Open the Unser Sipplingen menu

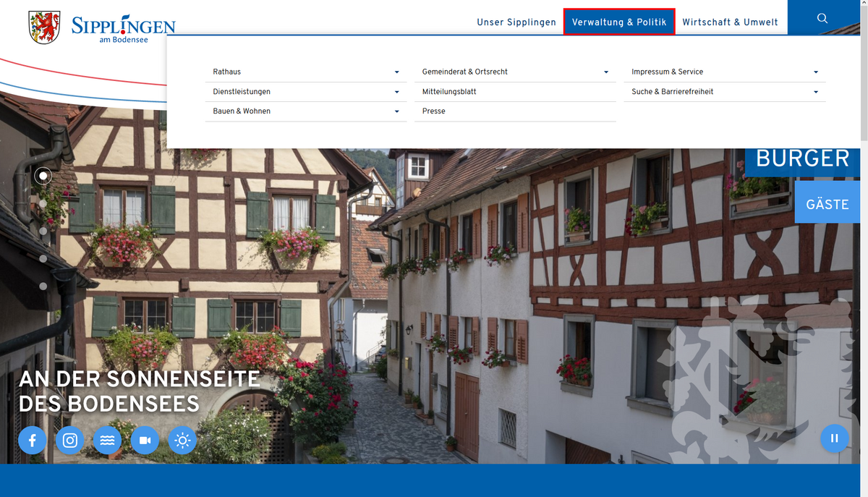tap(516, 22)
